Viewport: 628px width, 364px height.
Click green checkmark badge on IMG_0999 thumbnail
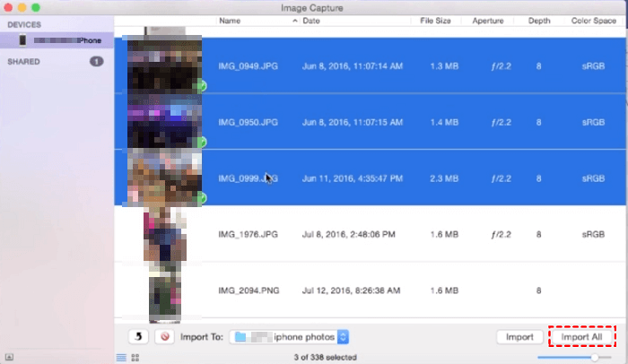[202, 198]
